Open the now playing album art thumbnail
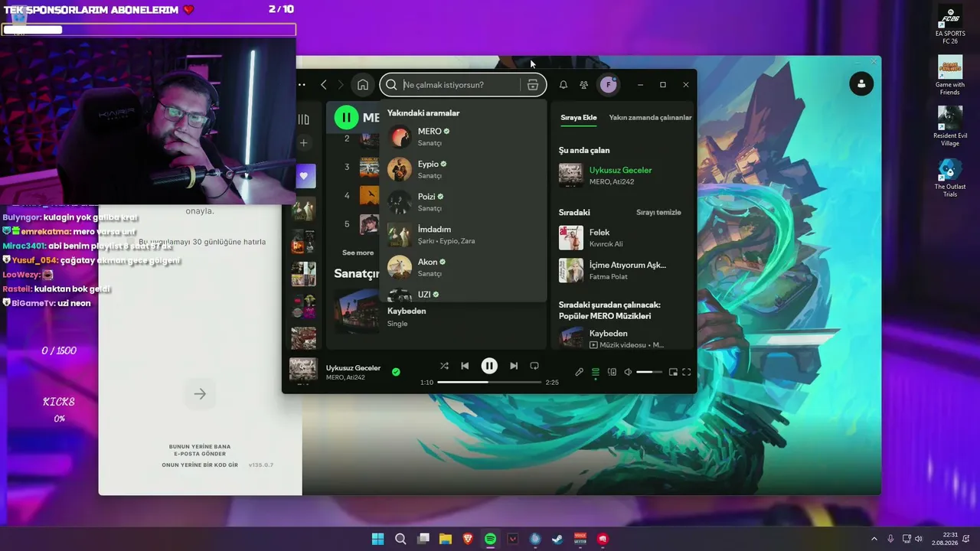 click(303, 370)
